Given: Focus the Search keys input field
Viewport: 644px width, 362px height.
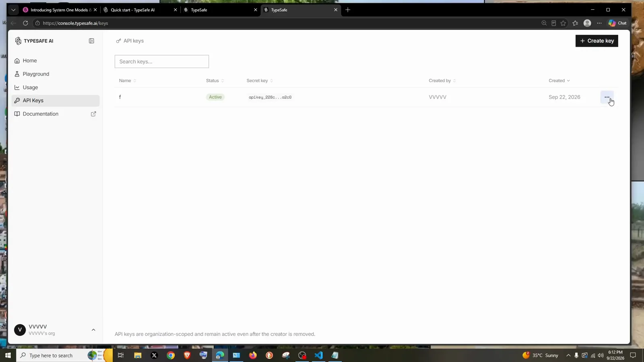Looking at the screenshot, I should click(162, 62).
